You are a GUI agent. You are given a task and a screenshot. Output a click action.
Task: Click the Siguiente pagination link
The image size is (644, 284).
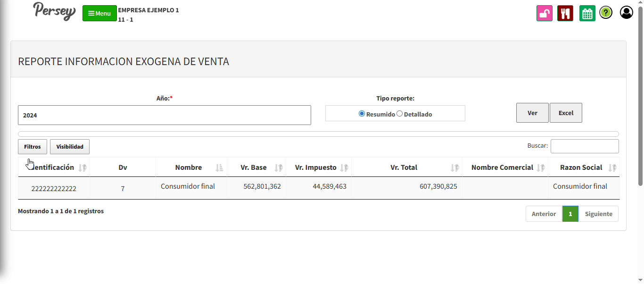pyautogui.click(x=598, y=214)
